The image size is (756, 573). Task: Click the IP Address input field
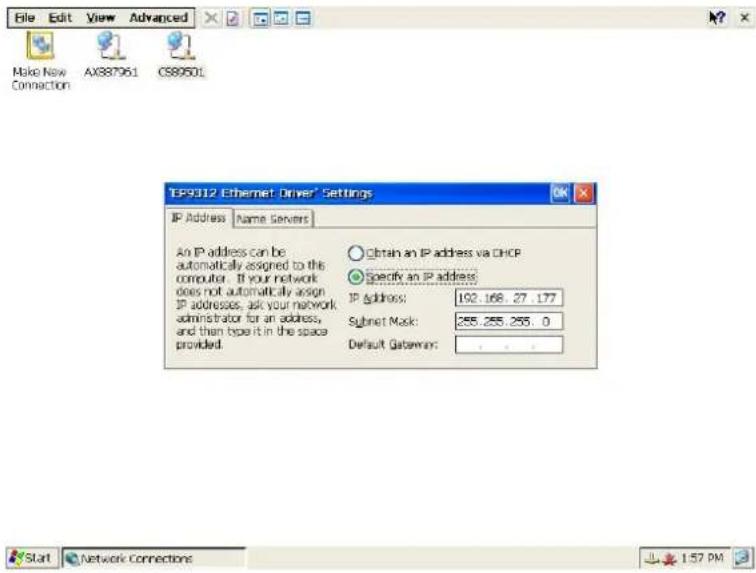[x=509, y=298]
